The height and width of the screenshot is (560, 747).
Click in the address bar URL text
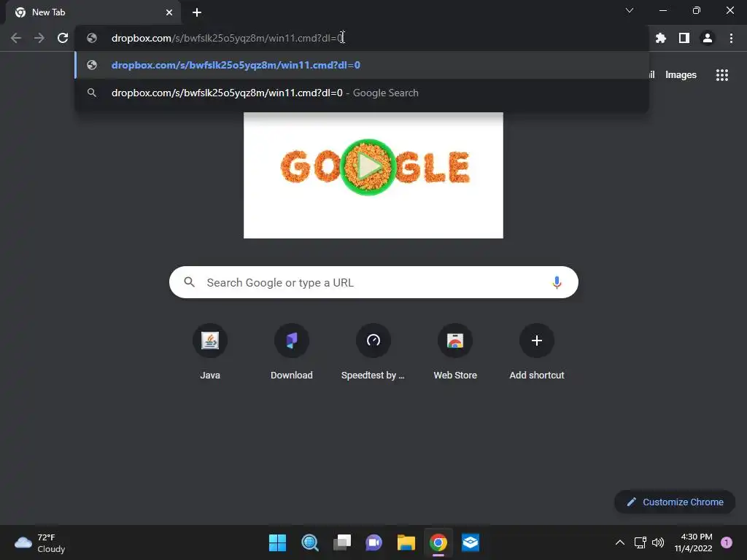coord(228,38)
